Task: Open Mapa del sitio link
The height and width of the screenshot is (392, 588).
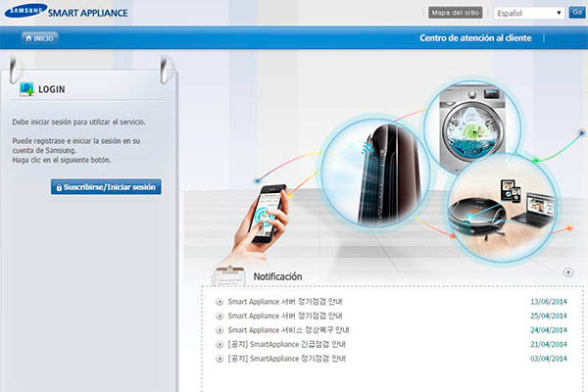Action: pyautogui.click(x=455, y=13)
